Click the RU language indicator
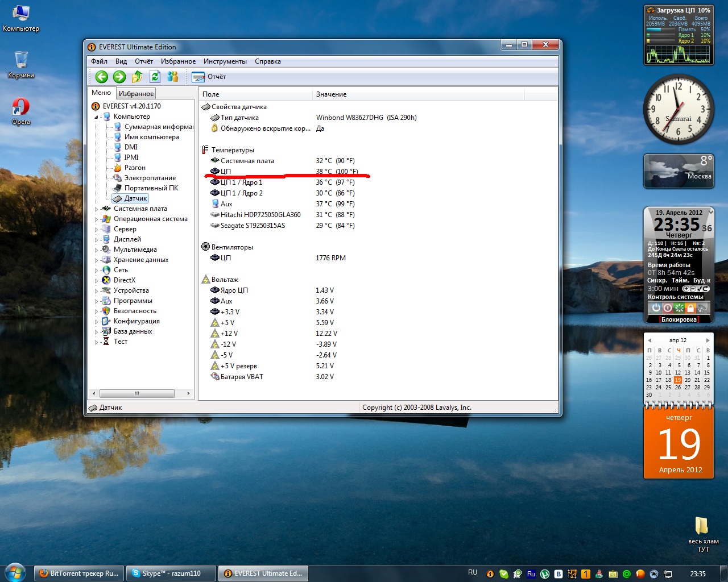The image size is (728, 582). (473, 573)
